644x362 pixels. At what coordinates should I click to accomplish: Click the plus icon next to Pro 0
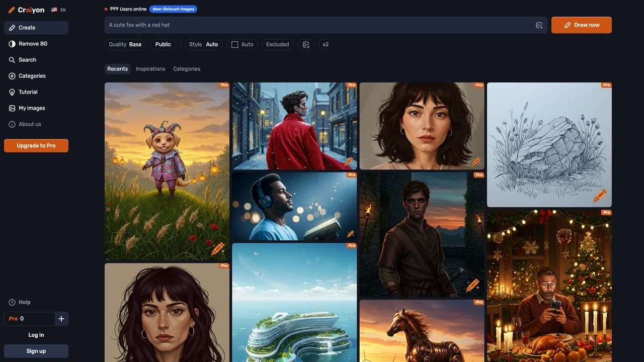click(x=61, y=319)
